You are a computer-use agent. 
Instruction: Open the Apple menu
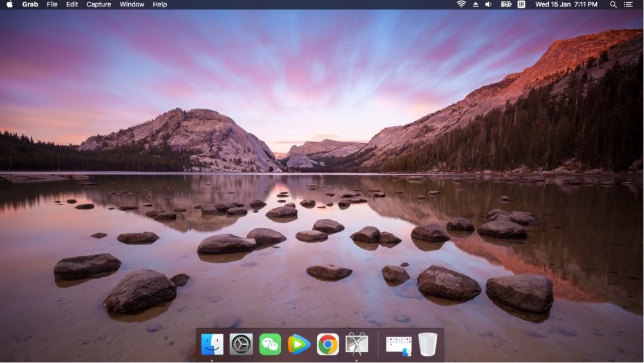(x=10, y=4)
